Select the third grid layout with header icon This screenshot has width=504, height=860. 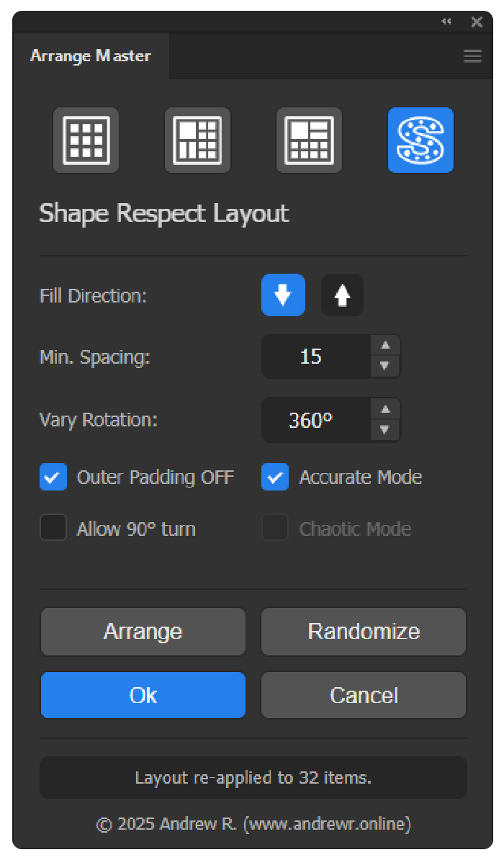(309, 140)
